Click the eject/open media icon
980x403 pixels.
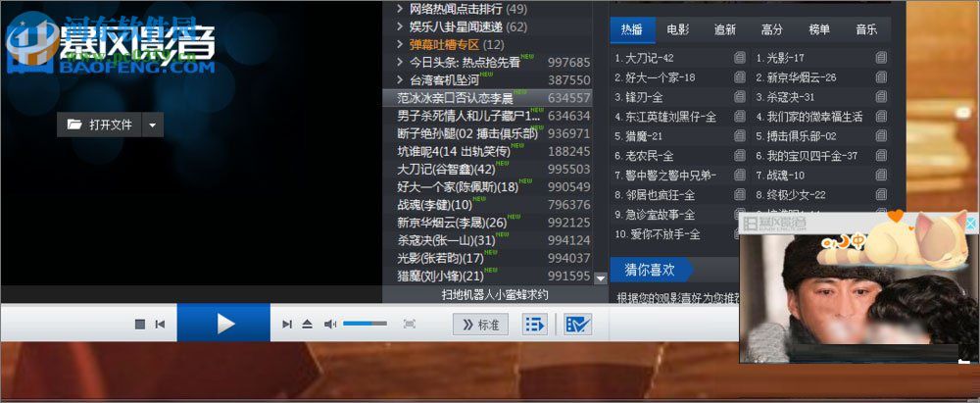[x=307, y=324]
